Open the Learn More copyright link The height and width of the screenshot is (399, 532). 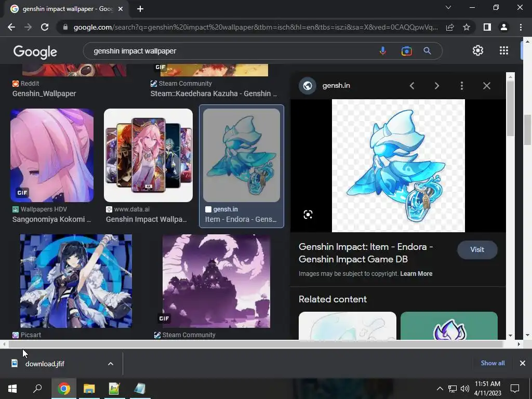(x=416, y=274)
